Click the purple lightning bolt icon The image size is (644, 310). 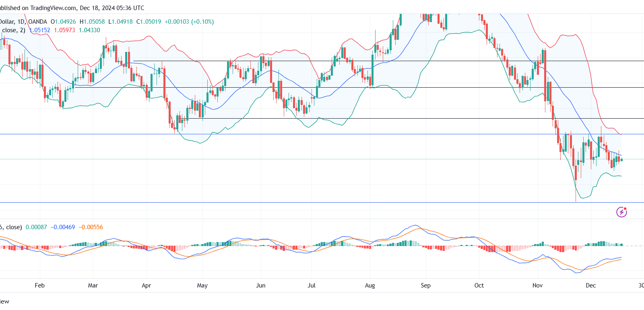(621, 212)
